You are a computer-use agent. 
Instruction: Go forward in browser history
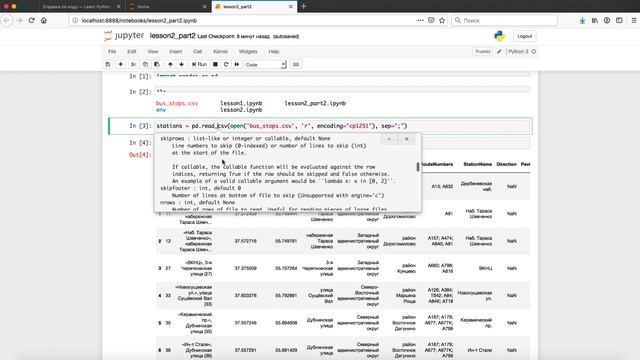point(19,20)
